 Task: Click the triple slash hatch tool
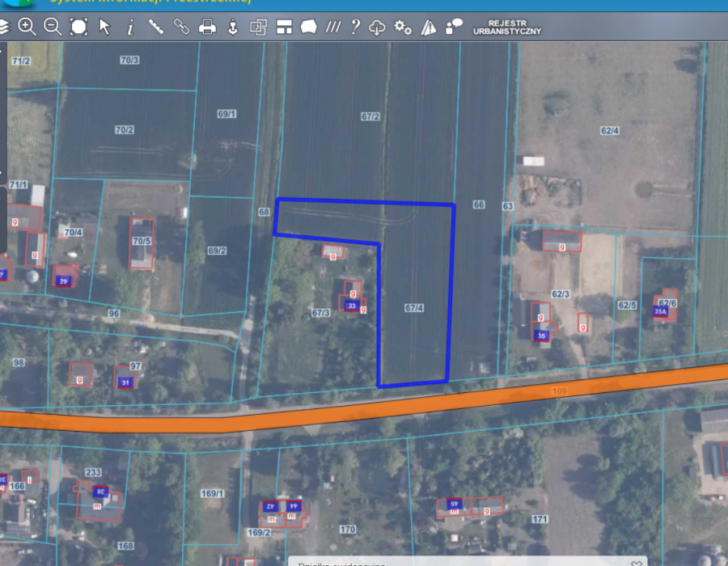pyautogui.click(x=332, y=27)
